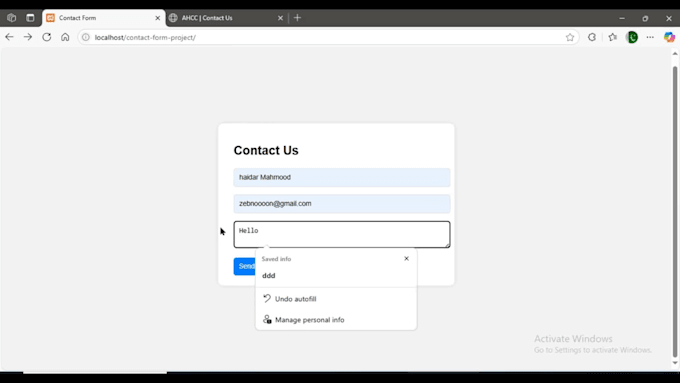The image size is (680, 383).
Task: Focus the name field with haidar Mahmood
Action: click(x=342, y=177)
